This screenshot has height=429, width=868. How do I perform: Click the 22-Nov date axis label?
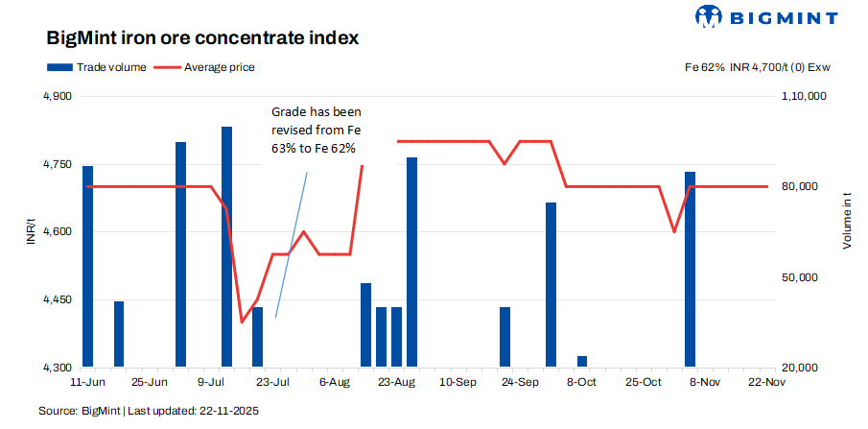[x=767, y=382]
